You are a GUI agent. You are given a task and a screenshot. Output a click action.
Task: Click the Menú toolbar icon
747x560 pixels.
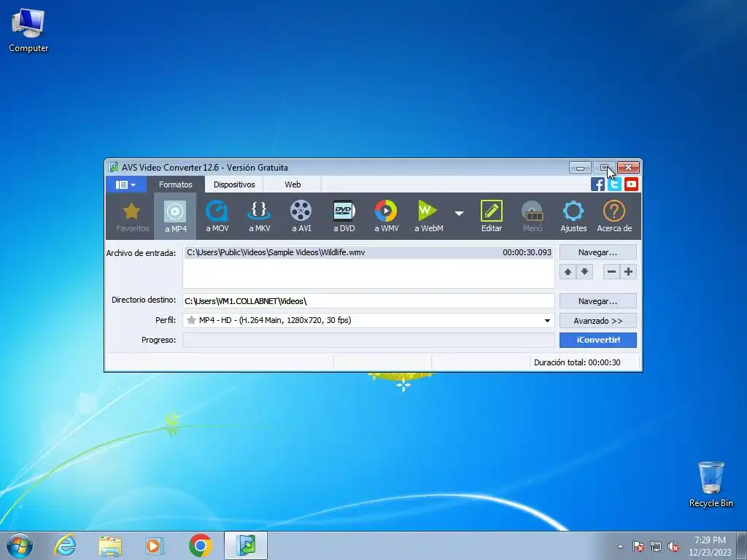point(532,217)
